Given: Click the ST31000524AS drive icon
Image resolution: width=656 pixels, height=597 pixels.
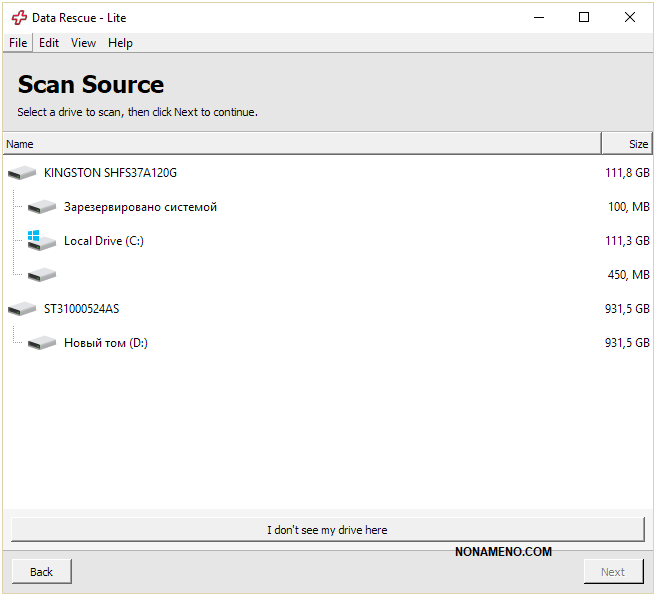Looking at the screenshot, I should click(21, 309).
